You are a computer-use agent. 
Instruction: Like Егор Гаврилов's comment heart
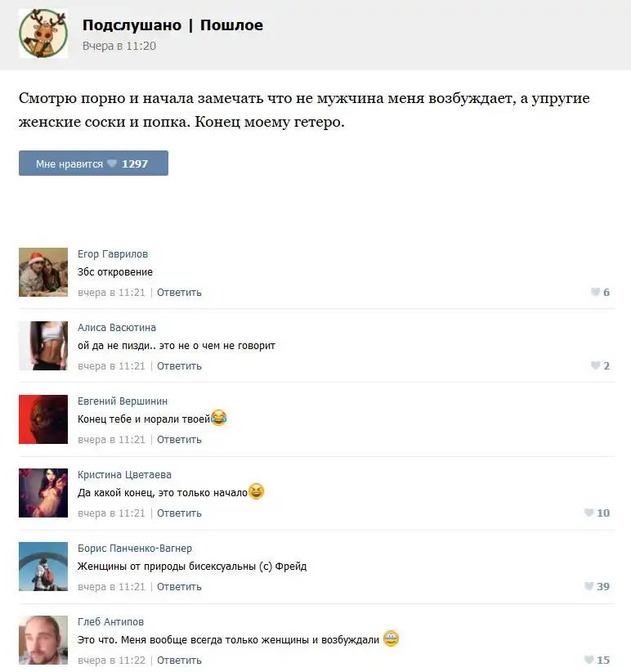click(x=595, y=293)
